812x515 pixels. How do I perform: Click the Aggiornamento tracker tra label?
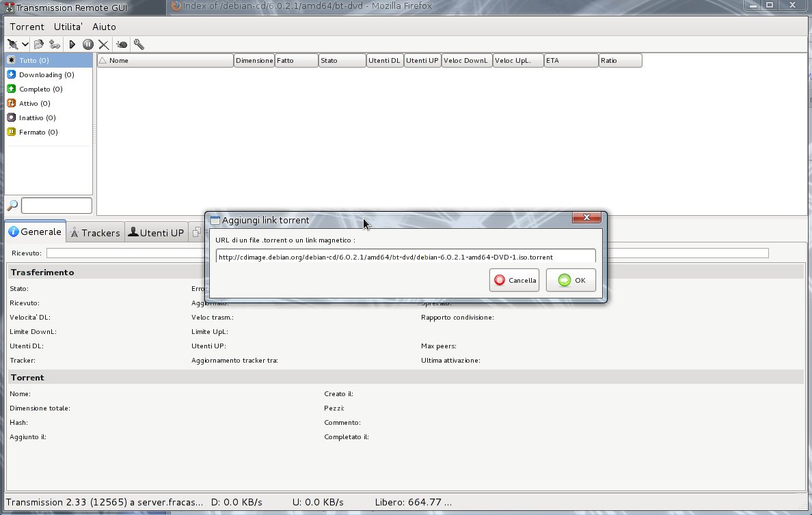(x=234, y=360)
